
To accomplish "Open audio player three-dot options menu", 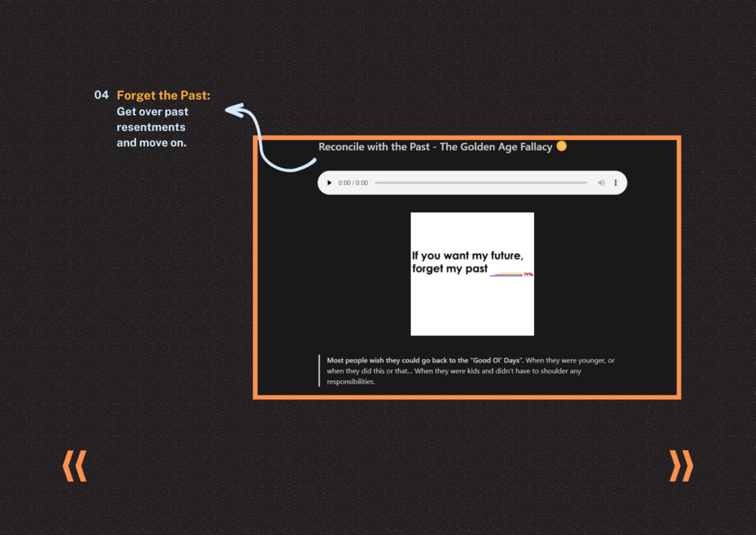I will coord(615,183).
